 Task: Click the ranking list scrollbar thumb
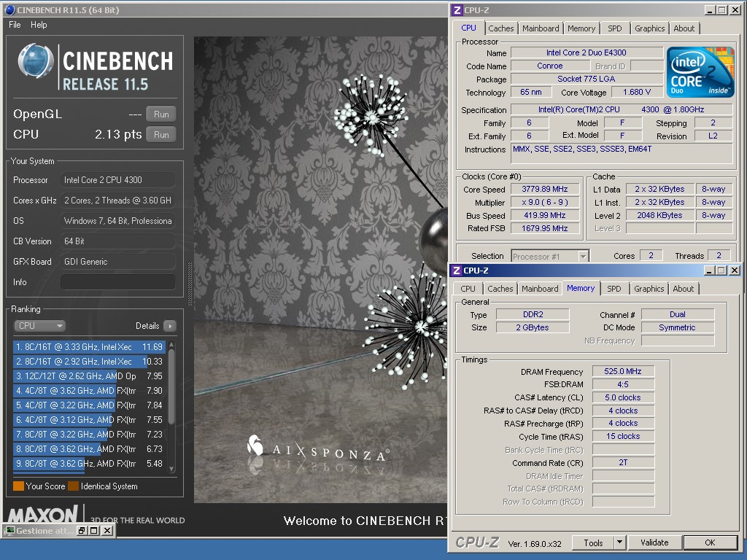(x=171, y=387)
